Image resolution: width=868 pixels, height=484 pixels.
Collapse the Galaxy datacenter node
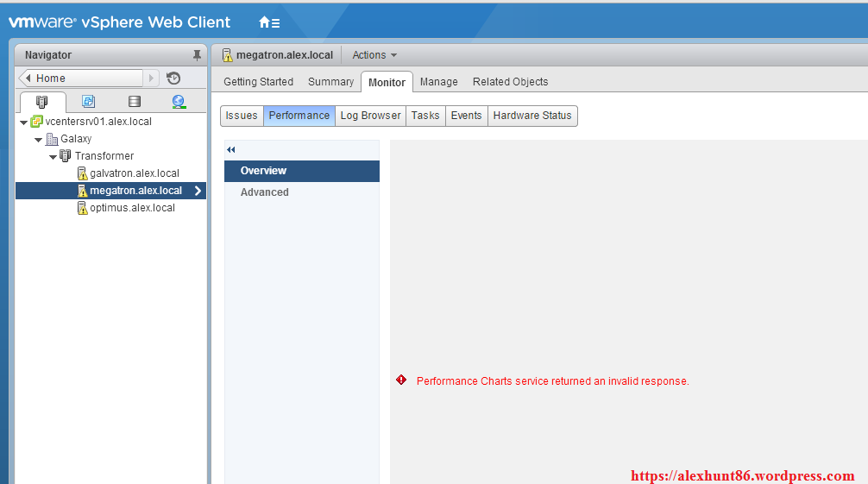pos(39,140)
